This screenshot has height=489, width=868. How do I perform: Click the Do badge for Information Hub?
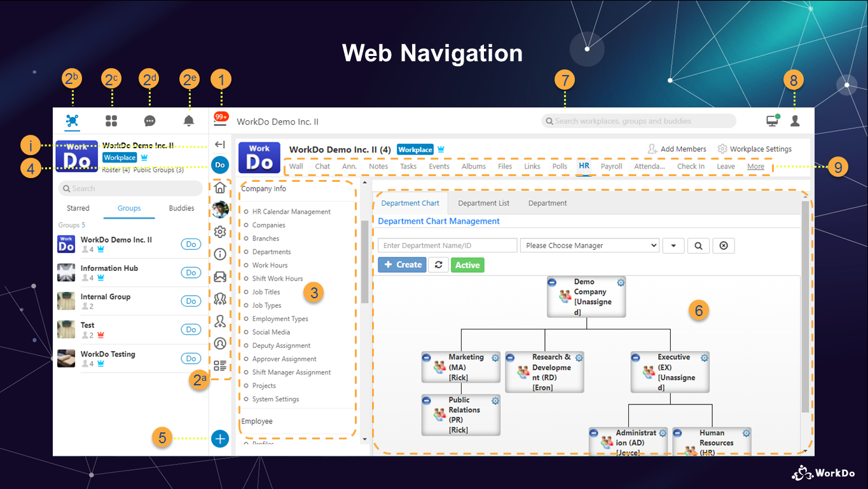(x=191, y=273)
